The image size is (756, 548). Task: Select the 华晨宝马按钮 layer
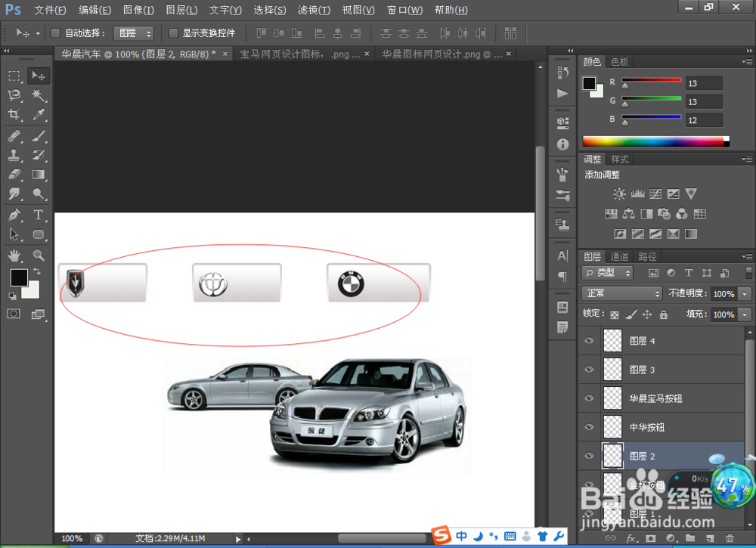663,398
